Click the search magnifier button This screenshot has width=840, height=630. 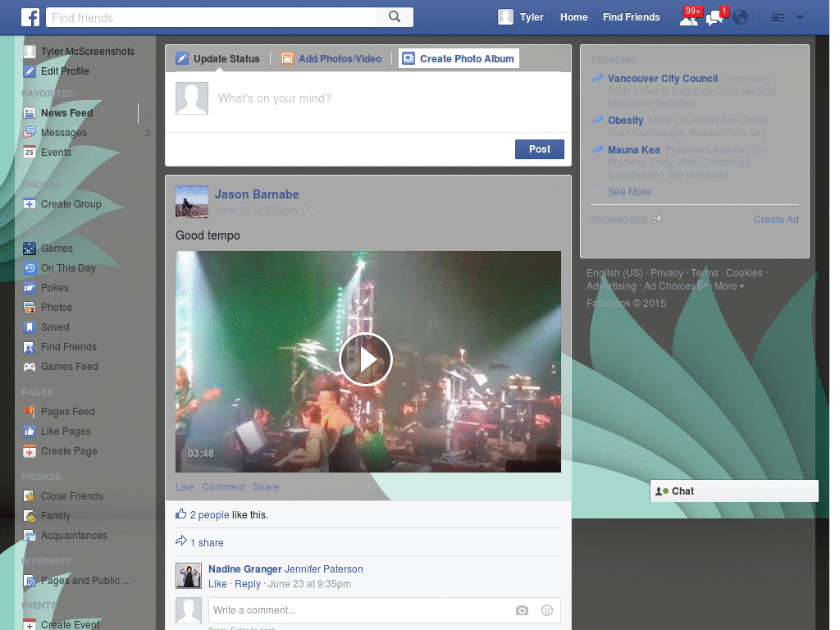tap(395, 17)
